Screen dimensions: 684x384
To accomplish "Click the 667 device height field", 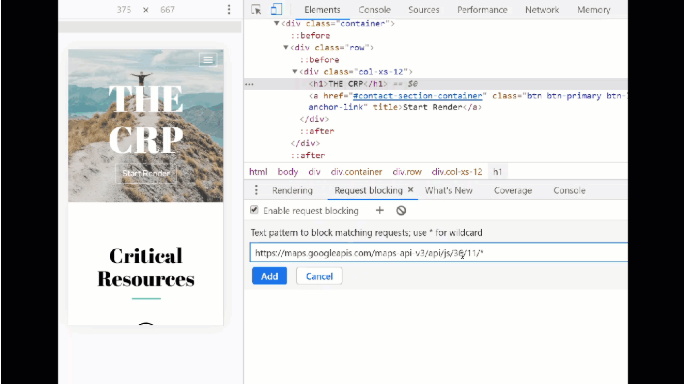I will 168,10.
